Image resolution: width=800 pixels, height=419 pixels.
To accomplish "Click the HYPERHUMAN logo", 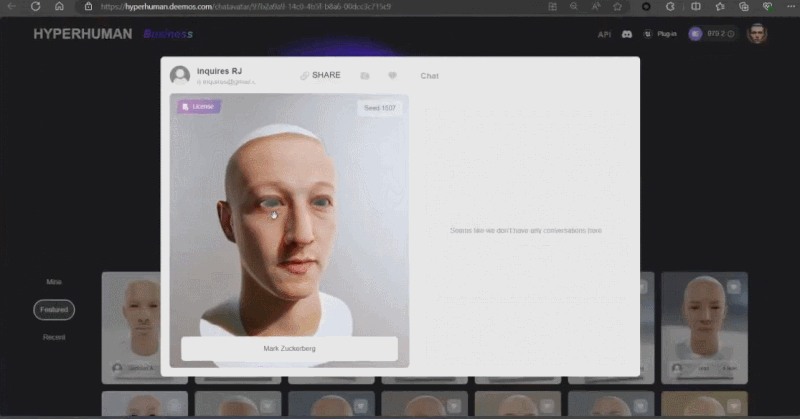I will pyautogui.click(x=82, y=34).
